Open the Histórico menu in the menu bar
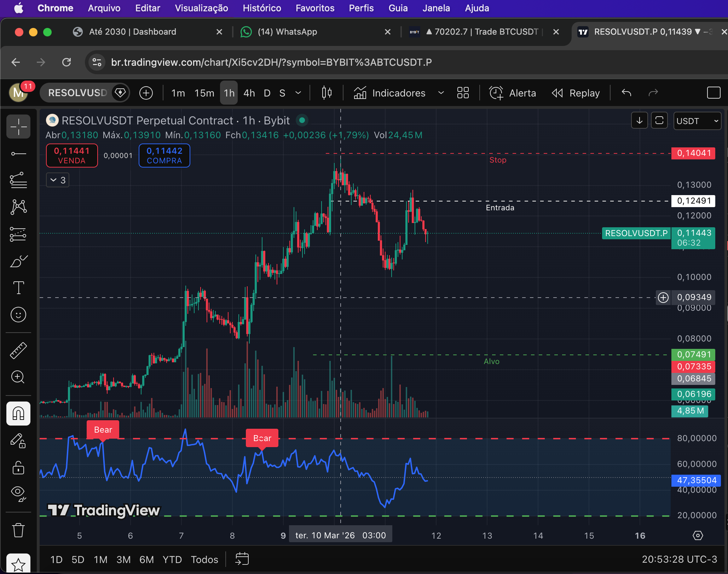The width and height of the screenshot is (728, 574). coord(262,8)
